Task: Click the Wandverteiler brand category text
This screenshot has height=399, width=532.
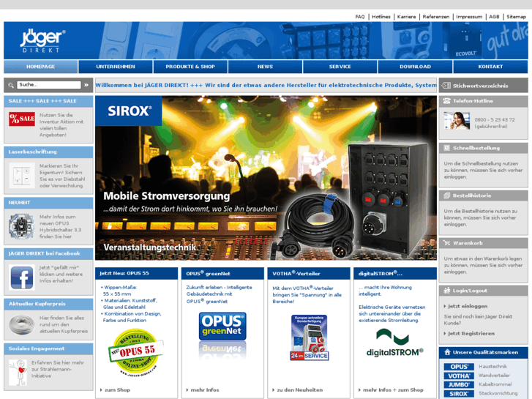Action: [x=494, y=376]
